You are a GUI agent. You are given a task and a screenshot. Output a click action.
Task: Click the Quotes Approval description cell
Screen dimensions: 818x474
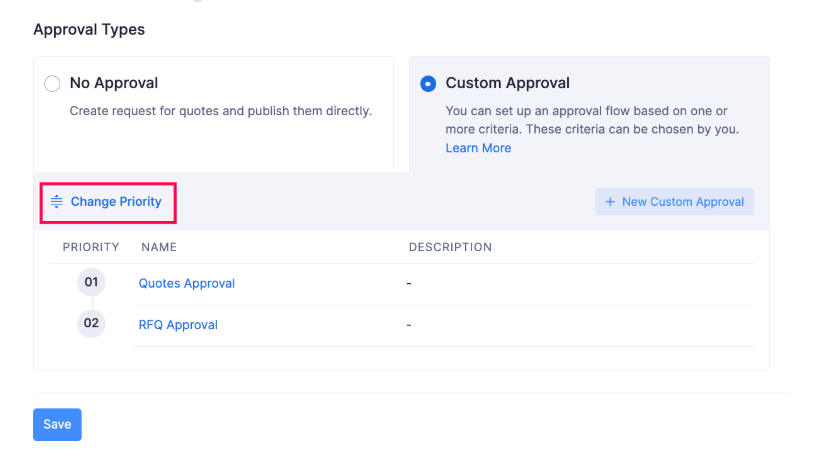(x=409, y=283)
